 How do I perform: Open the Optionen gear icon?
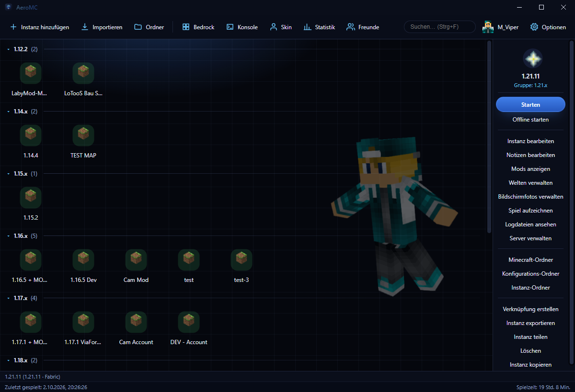tap(534, 27)
